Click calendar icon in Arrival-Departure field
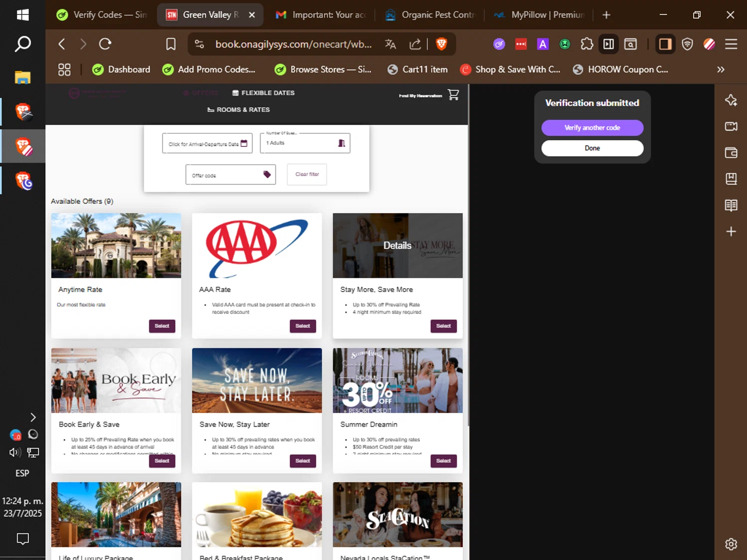Viewport: 747px width, 560px height. point(244,143)
